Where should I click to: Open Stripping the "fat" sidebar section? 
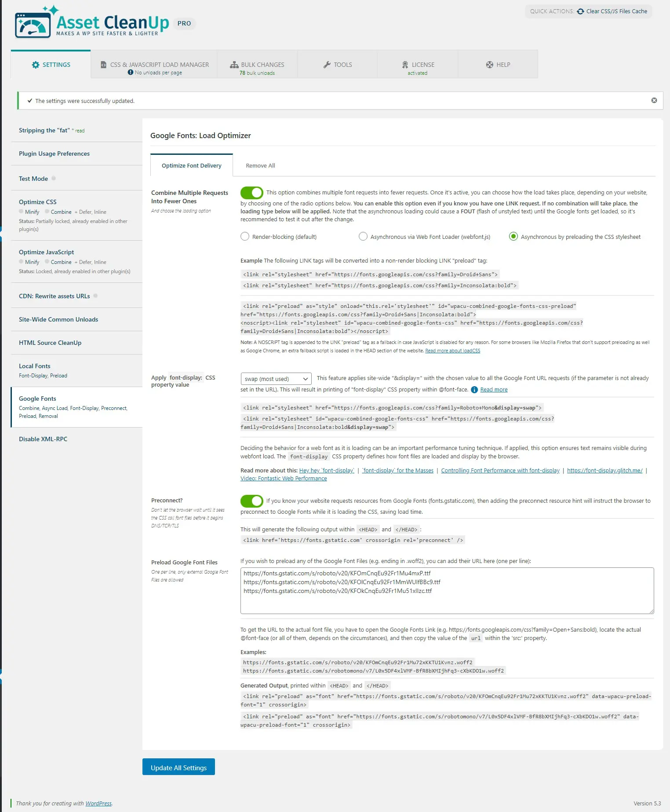(76, 130)
